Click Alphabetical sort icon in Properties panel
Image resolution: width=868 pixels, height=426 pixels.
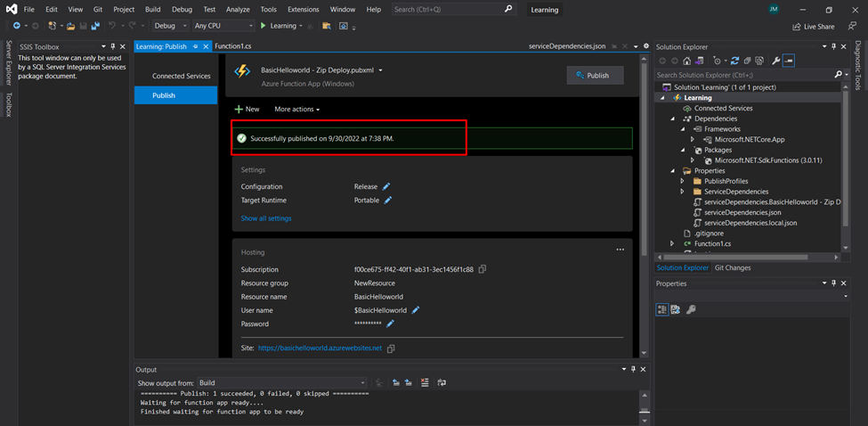coord(676,309)
